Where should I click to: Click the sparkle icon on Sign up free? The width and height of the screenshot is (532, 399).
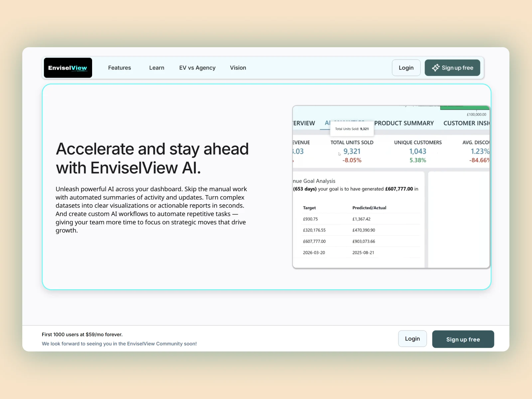click(x=436, y=68)
